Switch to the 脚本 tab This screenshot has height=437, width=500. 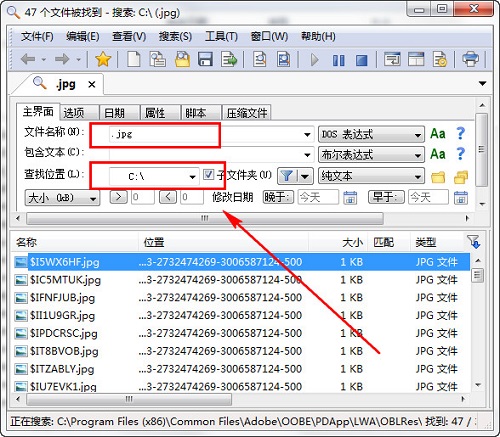(201, 113)
